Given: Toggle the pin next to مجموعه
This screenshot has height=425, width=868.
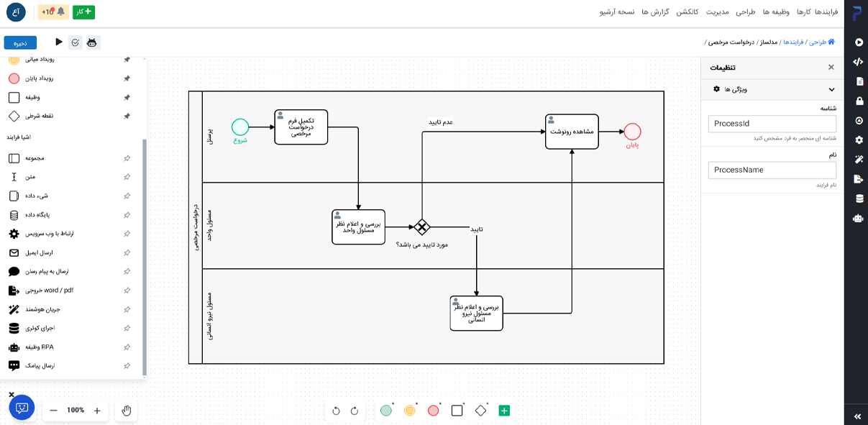Looking at the screenshot, I should pyautogui.click(x=127, y=158).
